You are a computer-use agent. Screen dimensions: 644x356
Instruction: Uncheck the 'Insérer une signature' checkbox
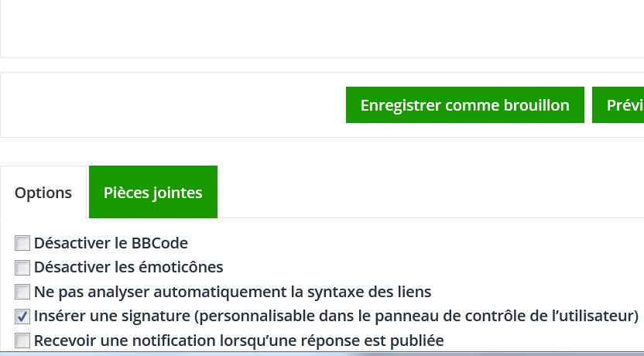(x=22, y=317)
